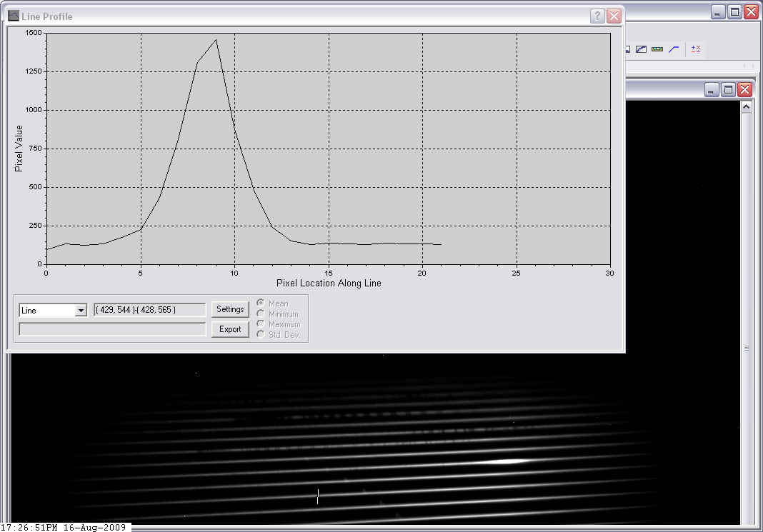Click the intensity curve adjustment toolbar icon
The image size is (763, 532).
click(673, 49)
